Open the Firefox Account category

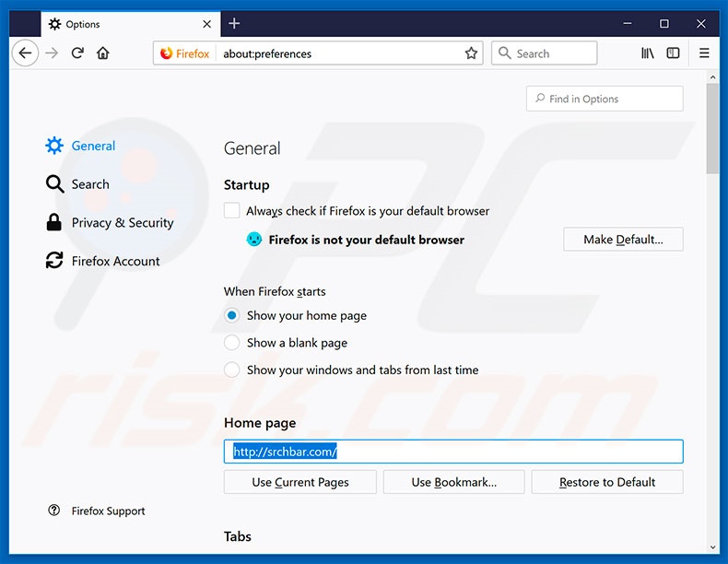[102, 261]
